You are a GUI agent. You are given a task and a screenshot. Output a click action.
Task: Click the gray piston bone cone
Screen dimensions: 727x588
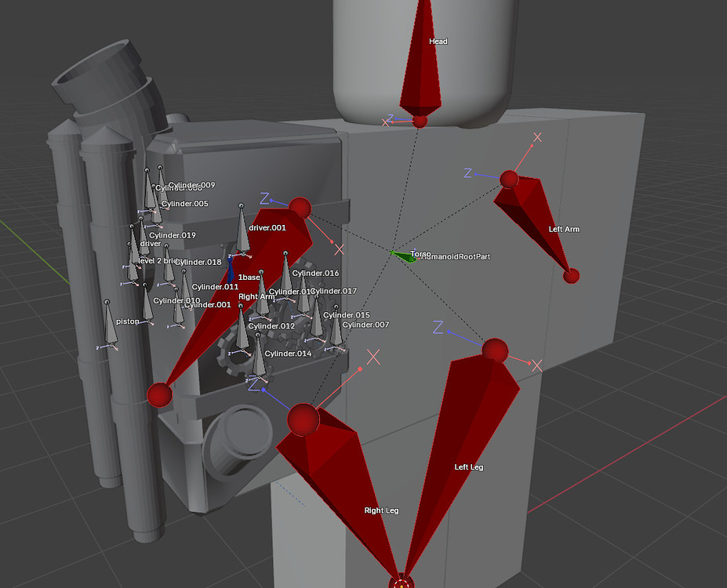click(110, 325)
